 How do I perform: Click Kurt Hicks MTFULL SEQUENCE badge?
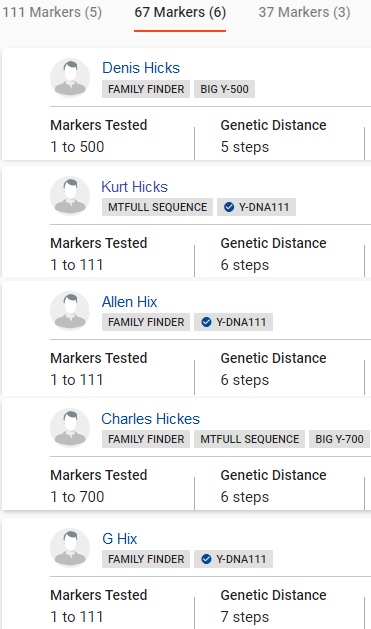coord(157,207)
